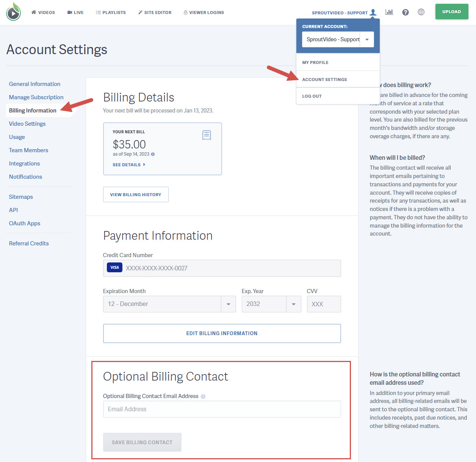Click the receipt icon on the bill card
This screenshot has width=476, height=462.
(207, 135)
